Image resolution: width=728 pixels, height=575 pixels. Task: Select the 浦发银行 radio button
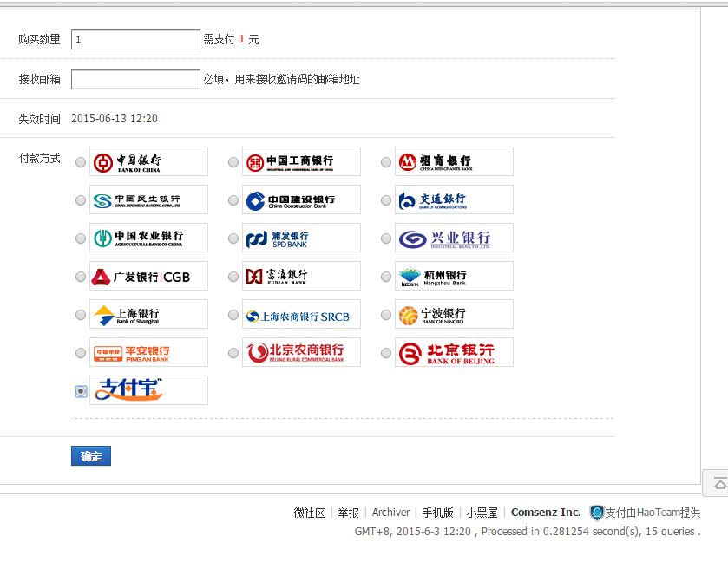[x=233, y=238]
